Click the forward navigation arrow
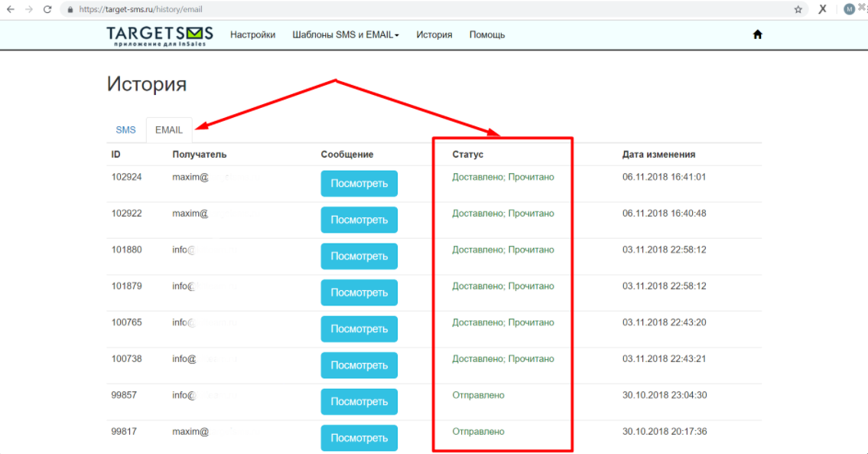The width and height of the screenshot is (868, 454). tap(29, 10)
